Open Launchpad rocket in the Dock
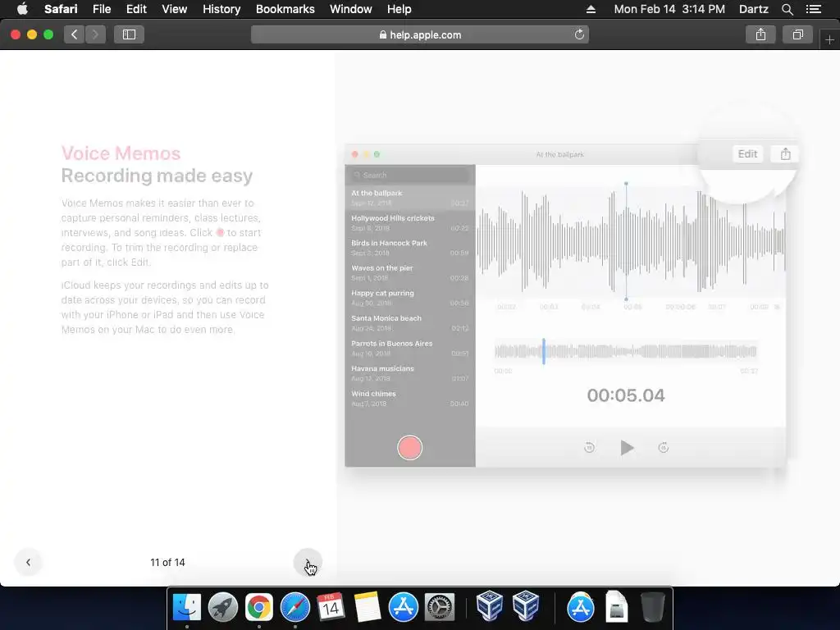Image resolution: width=840 pixels, height=630 pixels. click(223, 607)
